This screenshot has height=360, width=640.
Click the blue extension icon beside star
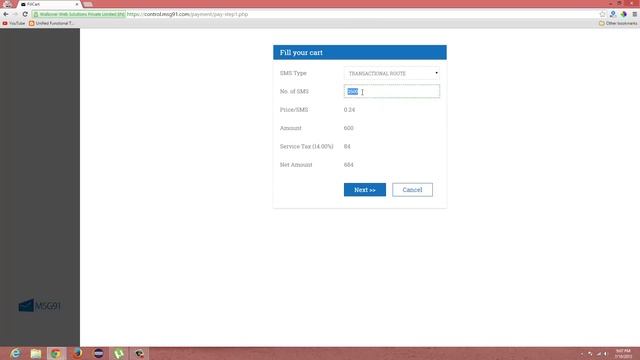click(613, 14)
